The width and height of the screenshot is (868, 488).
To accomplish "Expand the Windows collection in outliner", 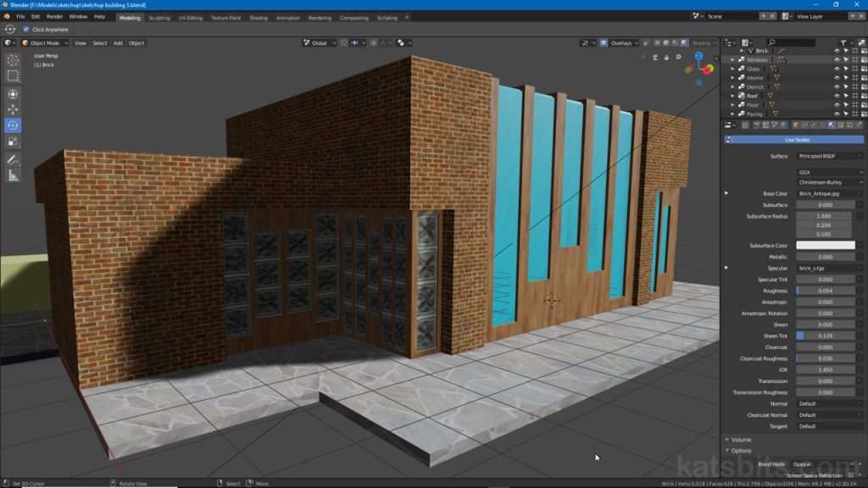I will (733, 60).
